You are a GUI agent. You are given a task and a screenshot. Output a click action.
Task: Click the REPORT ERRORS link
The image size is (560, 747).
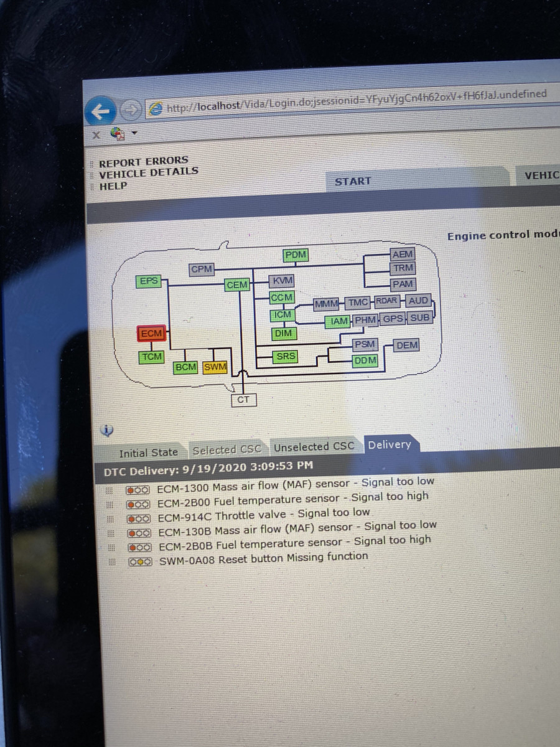pyautogui.click(x=145, y=160)
